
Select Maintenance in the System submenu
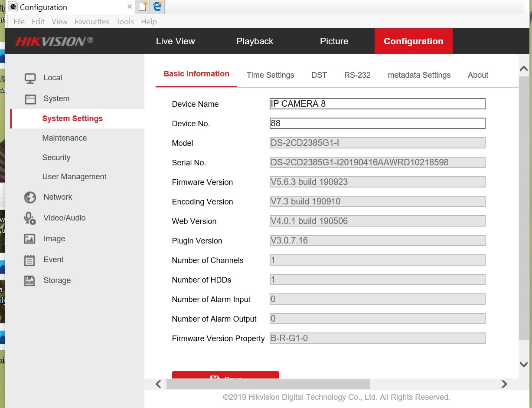pyautogui.click(x=65, y=138)
